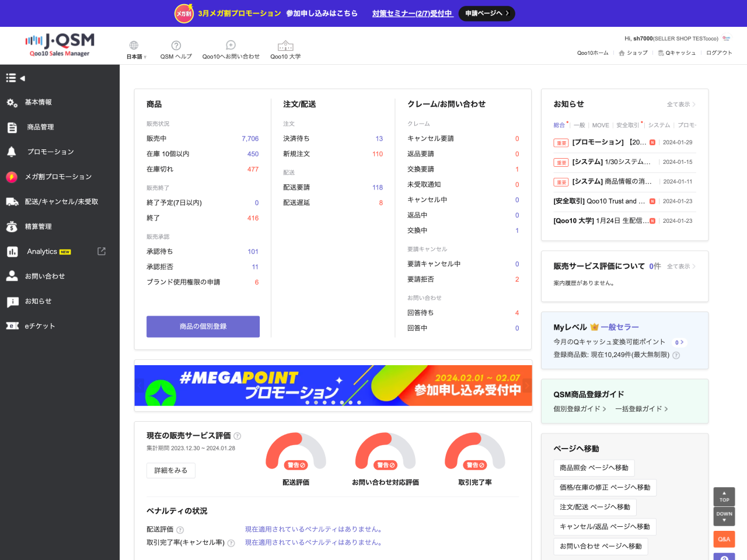Image resolution: width=747 pixels, height=560 pixels.
Task: Click 配送要請 count 118
Action: 378,188
